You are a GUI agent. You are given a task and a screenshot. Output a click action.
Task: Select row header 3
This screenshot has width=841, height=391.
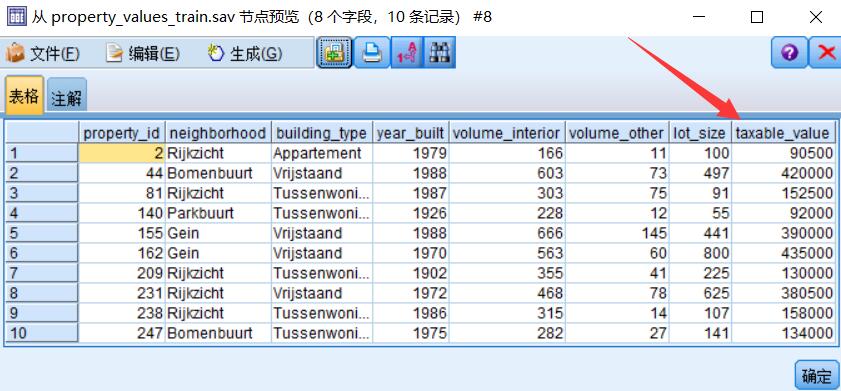coord(42,193)
